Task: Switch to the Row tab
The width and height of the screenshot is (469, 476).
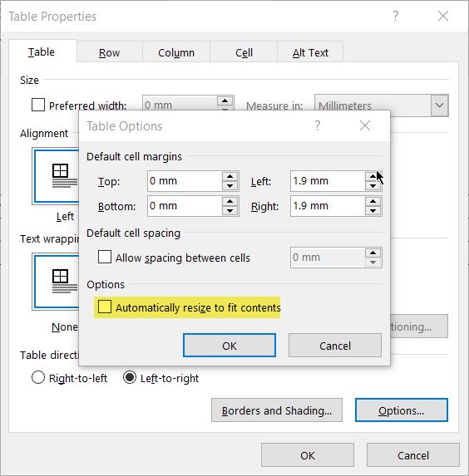Action: tap(110, 52)
